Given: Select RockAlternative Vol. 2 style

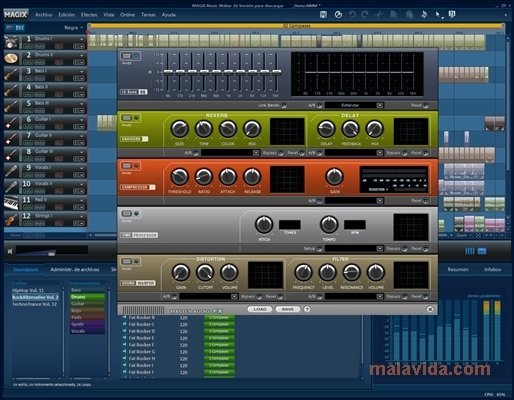Looking at the screenshot, I should point(35,297).
